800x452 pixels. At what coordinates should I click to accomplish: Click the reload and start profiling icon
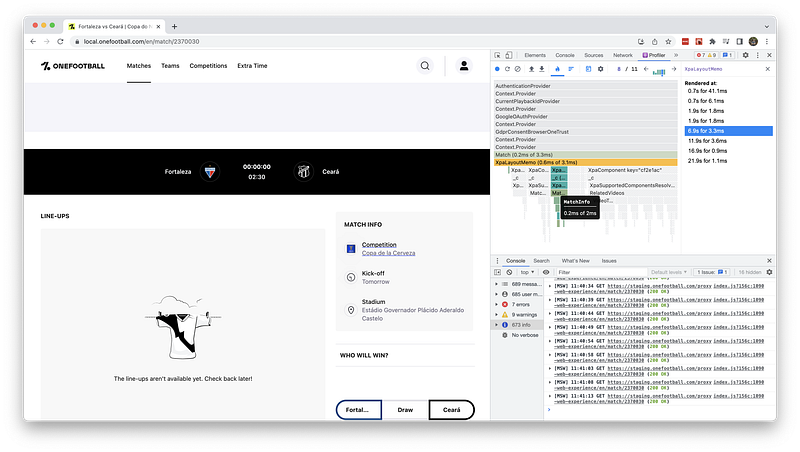coord(508,69)
